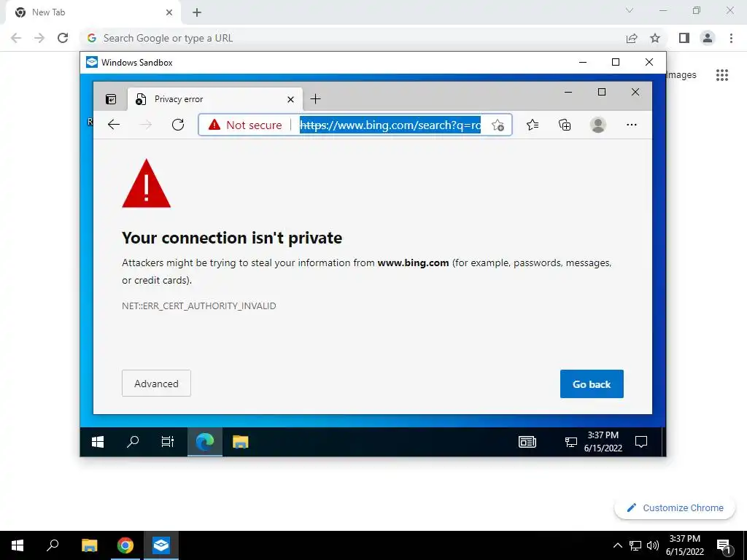
Task: Click the Edge address bar URL
Action: click(390, 125)
